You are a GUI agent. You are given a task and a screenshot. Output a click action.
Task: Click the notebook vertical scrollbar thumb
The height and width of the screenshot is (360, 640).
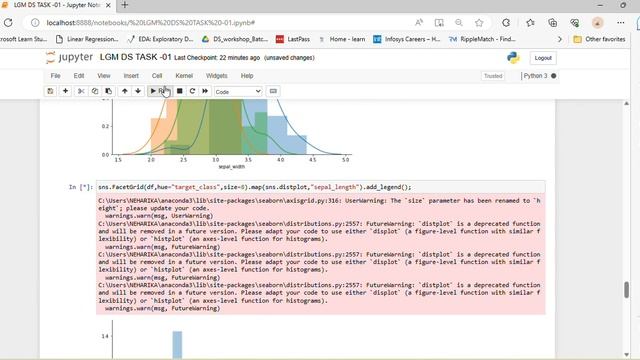(627, 289)
